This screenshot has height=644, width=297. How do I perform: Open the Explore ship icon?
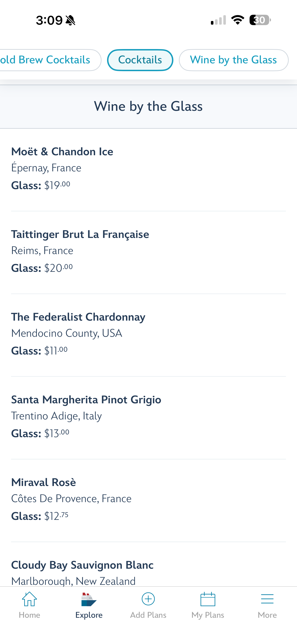89,599
